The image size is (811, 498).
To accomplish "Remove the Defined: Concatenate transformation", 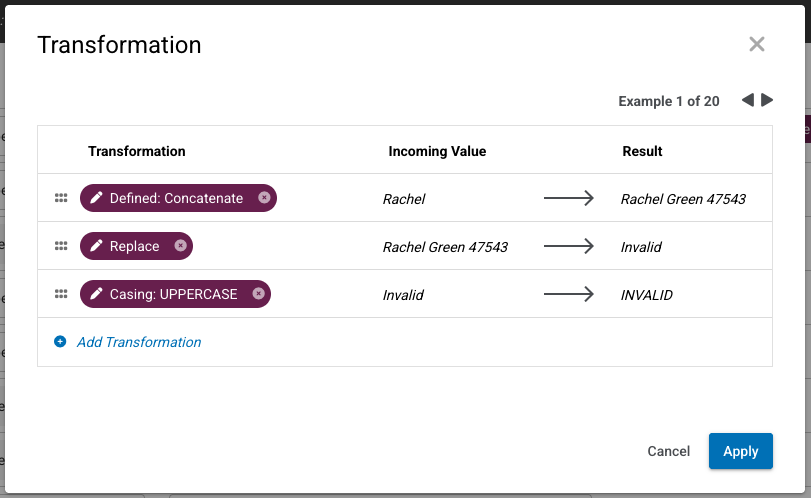I will pos(264,198).
